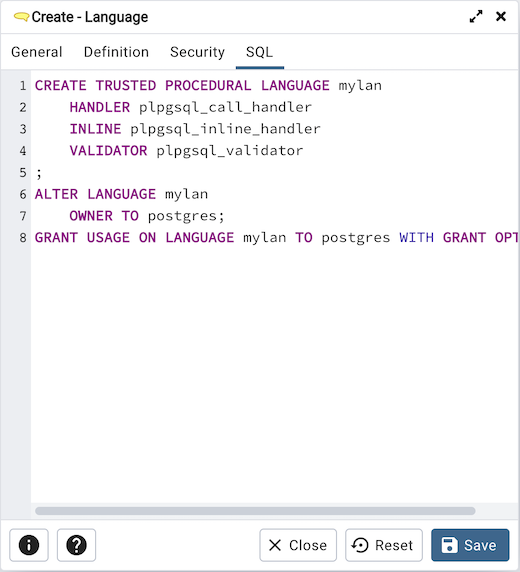The height and width of the screenshot is (572, 520).
Task: Select the SQL tab
Action: click(259, 52)
